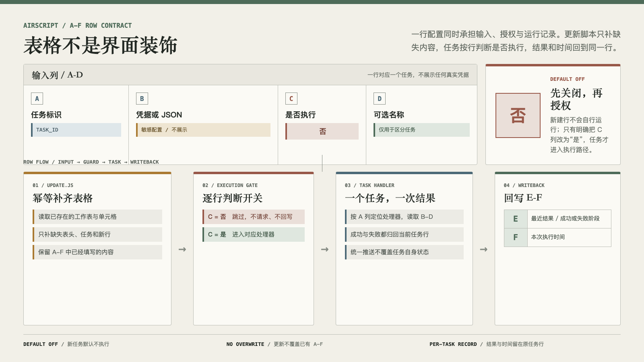Click the footer PER-TASK RECORD note
Viewport: 644px width, 362px height.
pos(487,344)
